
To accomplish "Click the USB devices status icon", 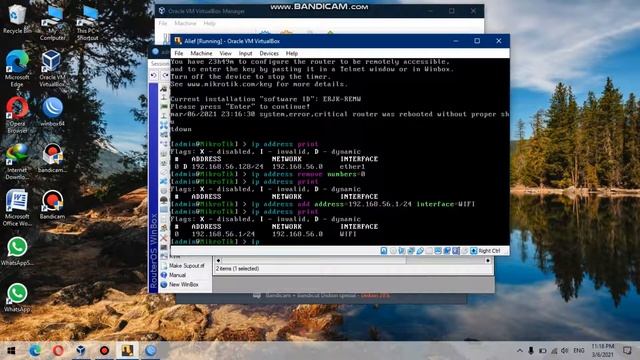I will tap(420, 251).
